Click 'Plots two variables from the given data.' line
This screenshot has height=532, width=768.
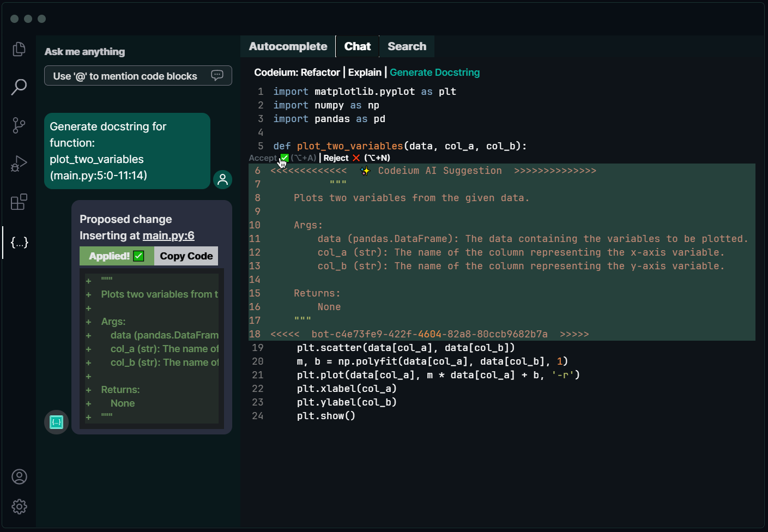click(x=412, y=198)
